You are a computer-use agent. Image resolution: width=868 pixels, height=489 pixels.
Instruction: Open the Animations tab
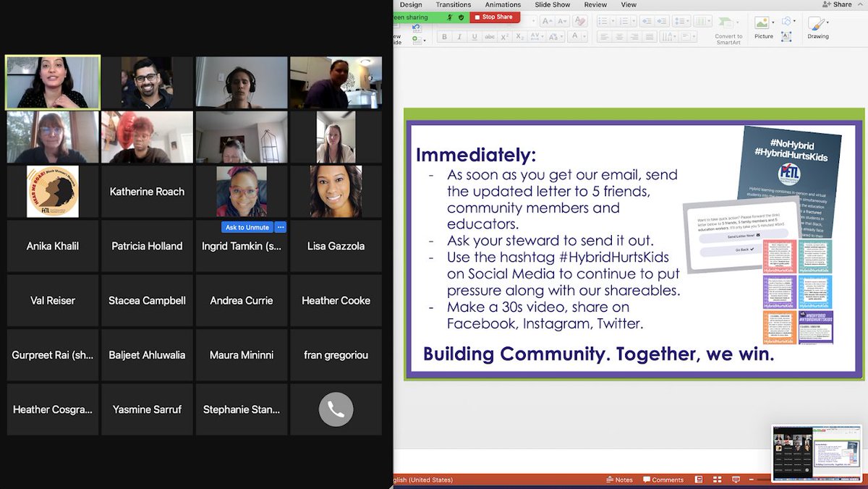tap(503, 4)
